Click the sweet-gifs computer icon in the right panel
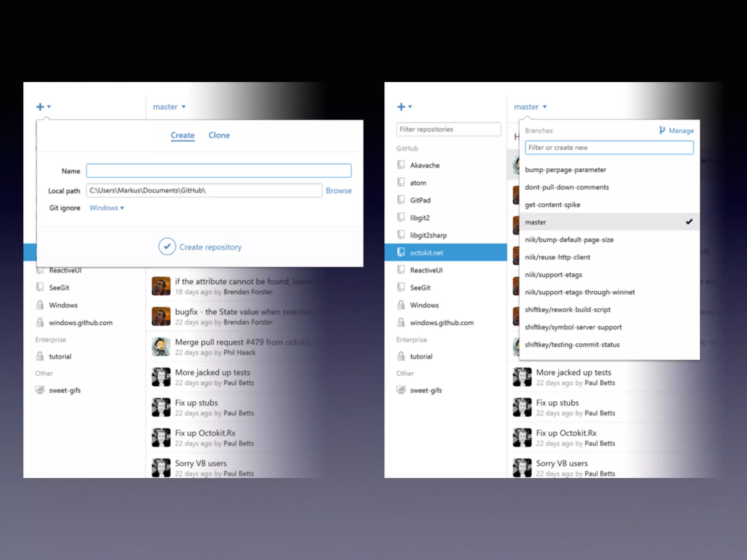Image resolution: width=747 pixels, height=560 pixels. [401, 390]
